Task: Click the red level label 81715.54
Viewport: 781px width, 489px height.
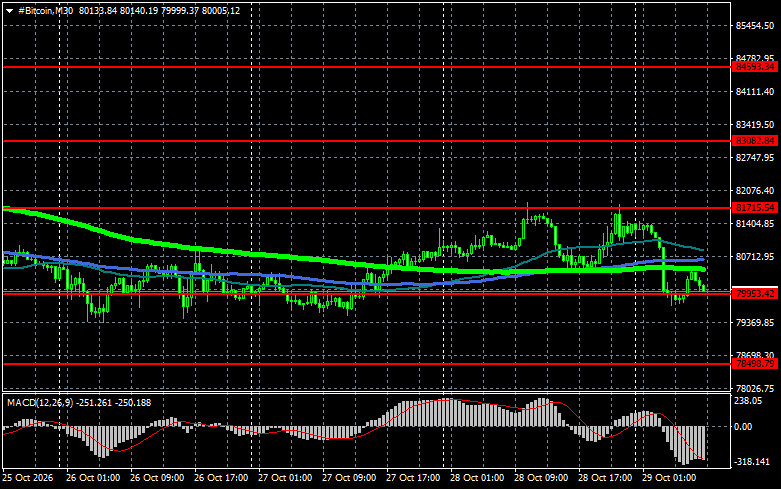Action: pos(755,208)
